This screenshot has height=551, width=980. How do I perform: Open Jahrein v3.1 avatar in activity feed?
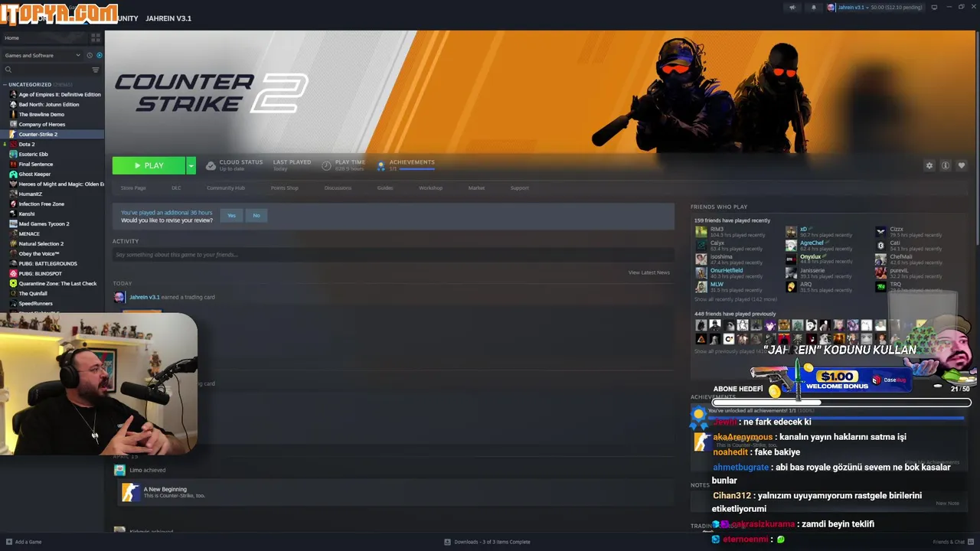[119, 297]
